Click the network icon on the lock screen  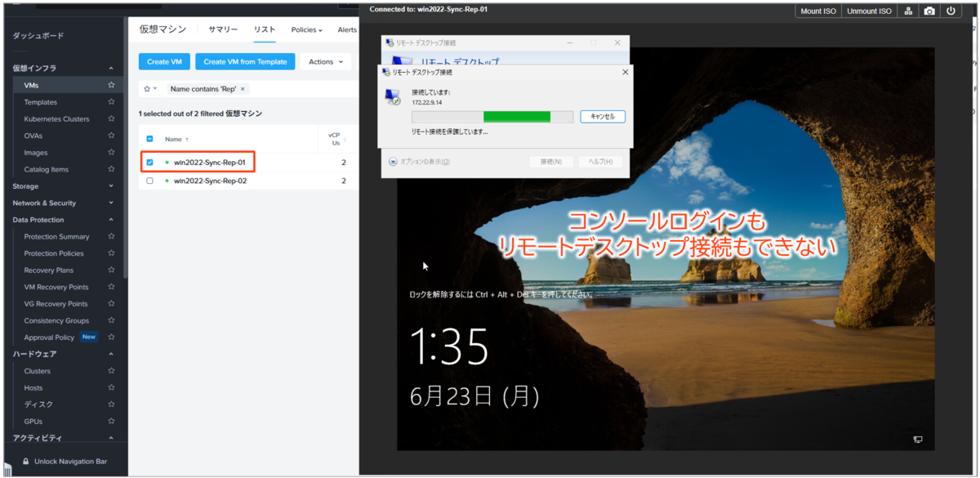click(x=918, y=440)
